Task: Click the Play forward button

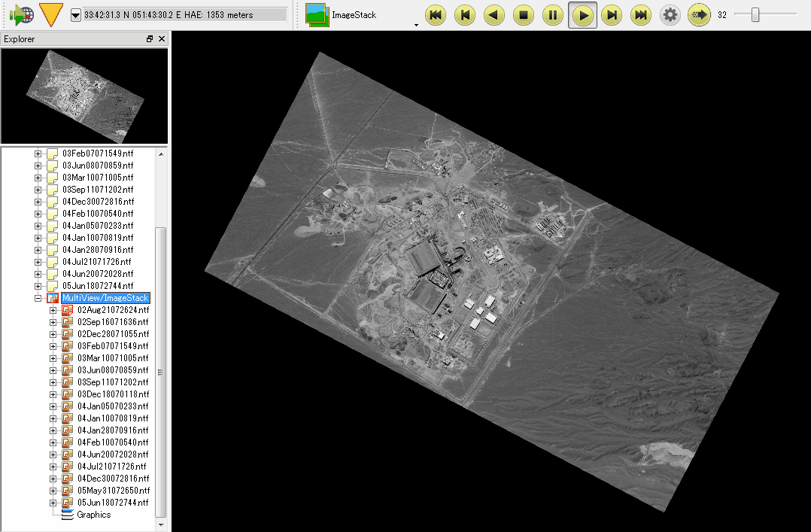Action: [582, 15]
